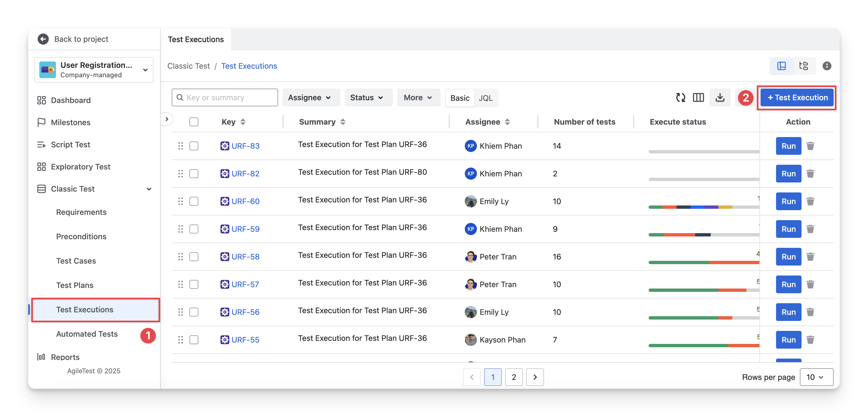Tick the checkbox for URF-58
Viewport: 868px width, 417px height.
coord(194,257)
